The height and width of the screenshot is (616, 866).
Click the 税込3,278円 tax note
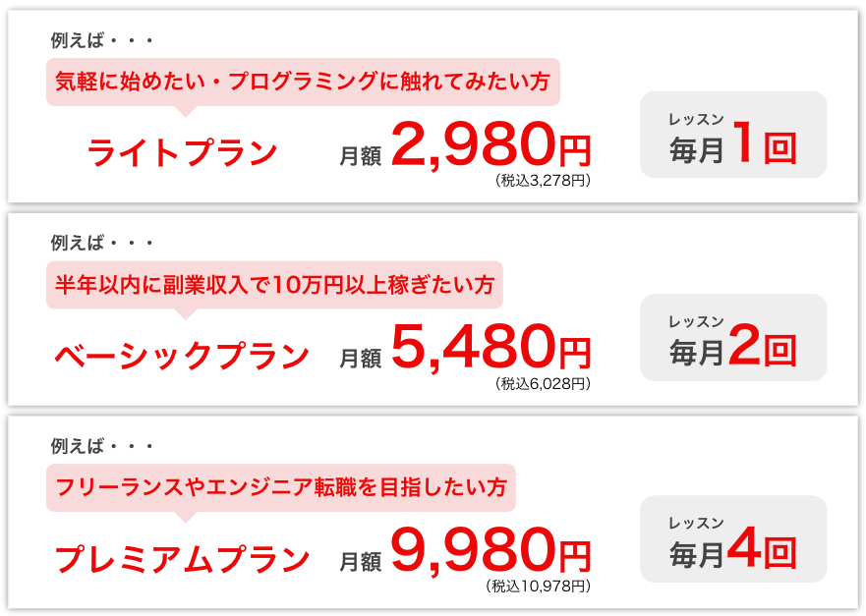(x=544, y=180)
